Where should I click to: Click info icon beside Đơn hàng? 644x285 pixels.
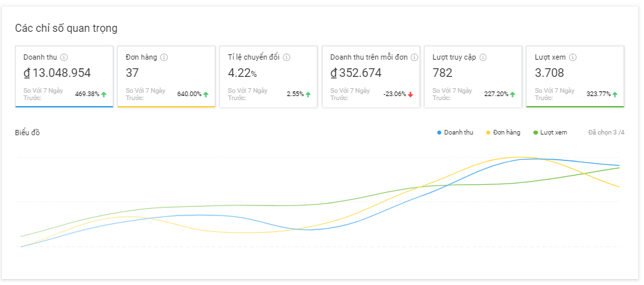164,58
